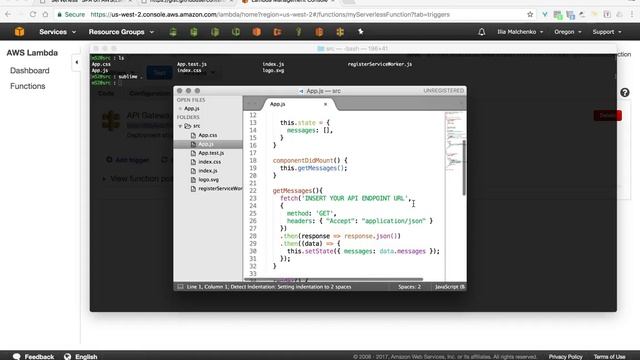This screenshot has height=360, width=640.
Task: Reload the page with the browser refresh icon
Action: (x=33, y=14)
